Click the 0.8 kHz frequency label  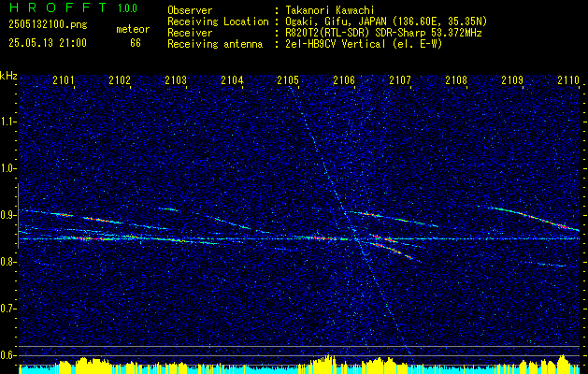7,262
